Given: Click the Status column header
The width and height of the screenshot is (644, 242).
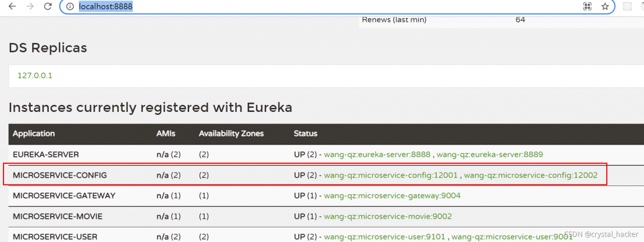Looking at the screenshot, I should pos(305,134).
